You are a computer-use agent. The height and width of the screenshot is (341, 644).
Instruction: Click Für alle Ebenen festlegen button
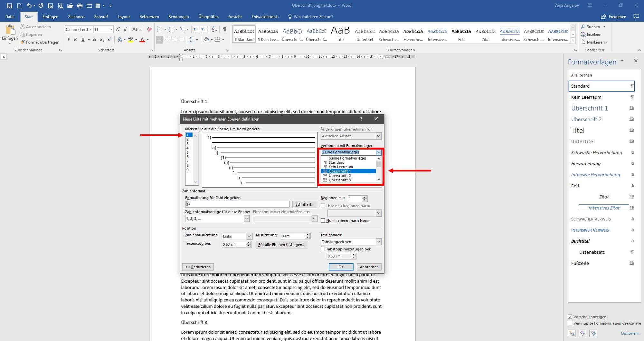tap(282, 245)
